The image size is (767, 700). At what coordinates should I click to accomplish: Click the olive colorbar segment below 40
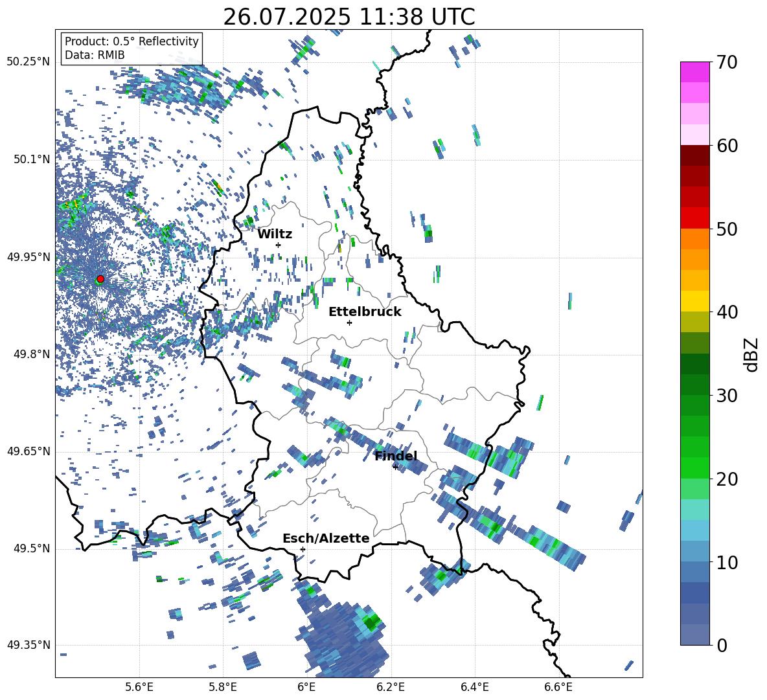(x=694, y=322)
